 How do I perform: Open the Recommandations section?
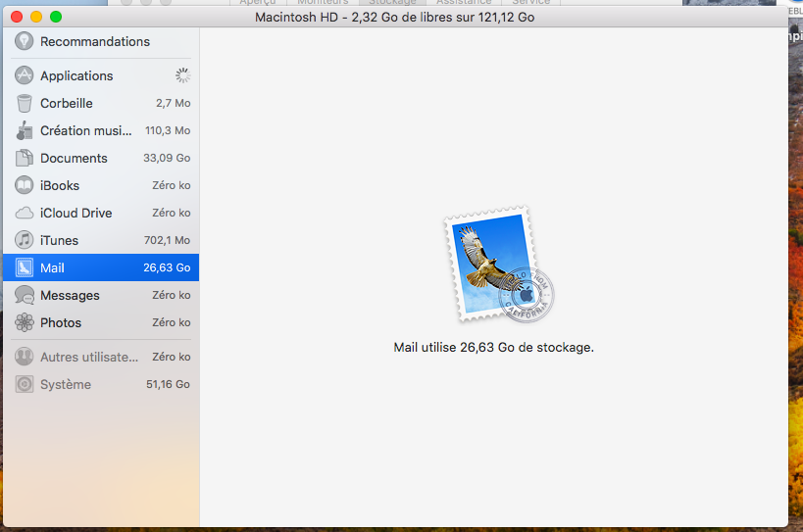(101, 41)
